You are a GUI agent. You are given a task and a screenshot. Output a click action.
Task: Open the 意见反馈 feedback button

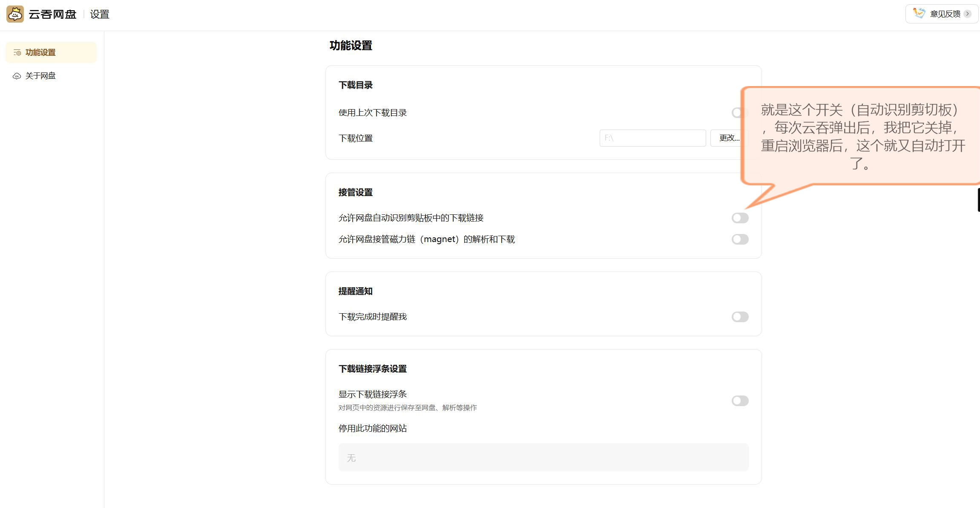click(x=945, y=14)
